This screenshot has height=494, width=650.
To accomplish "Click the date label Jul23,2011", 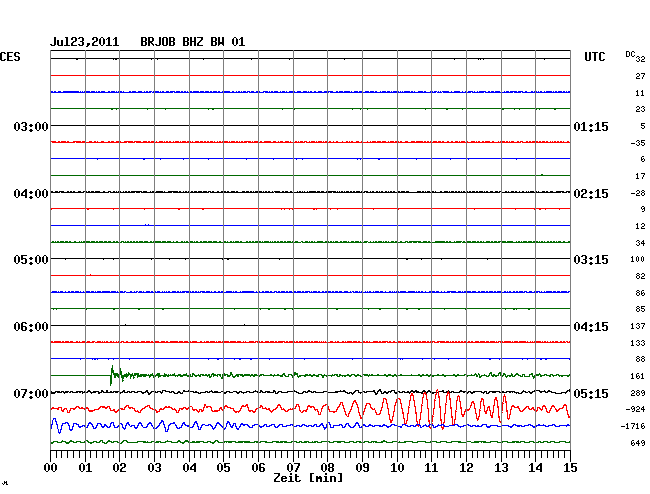I will (85, 42).
